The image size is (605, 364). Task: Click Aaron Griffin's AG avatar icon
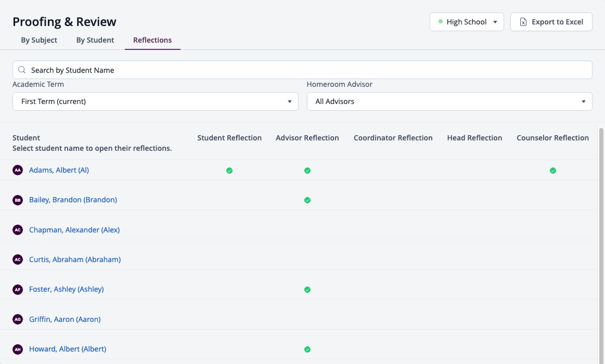pos(18,319)
